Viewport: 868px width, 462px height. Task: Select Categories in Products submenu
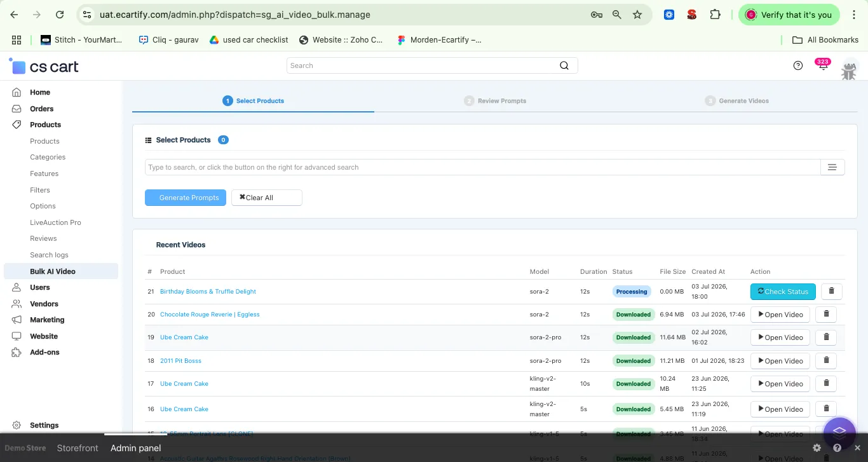coord(48,157)
